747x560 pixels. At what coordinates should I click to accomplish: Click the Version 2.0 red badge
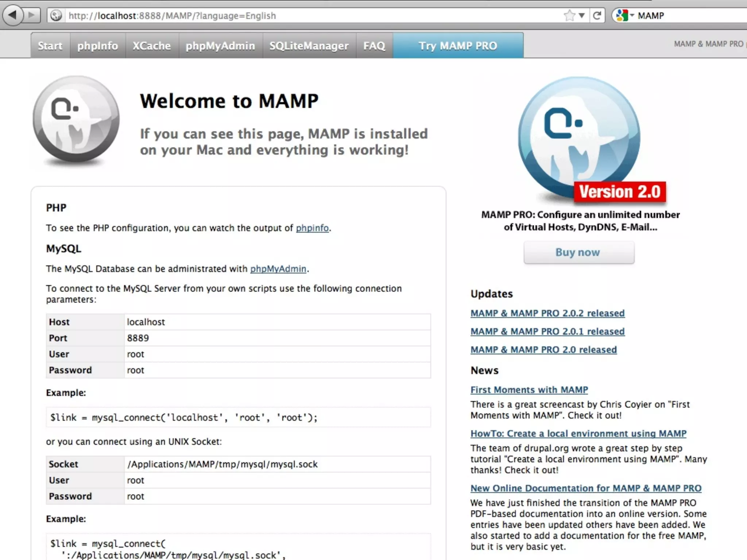point(619,192)
